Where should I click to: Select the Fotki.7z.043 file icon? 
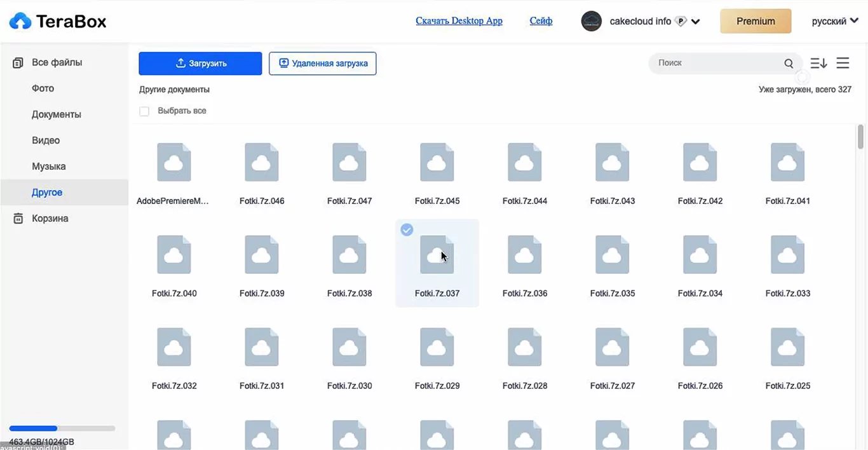tap(612, 162)
